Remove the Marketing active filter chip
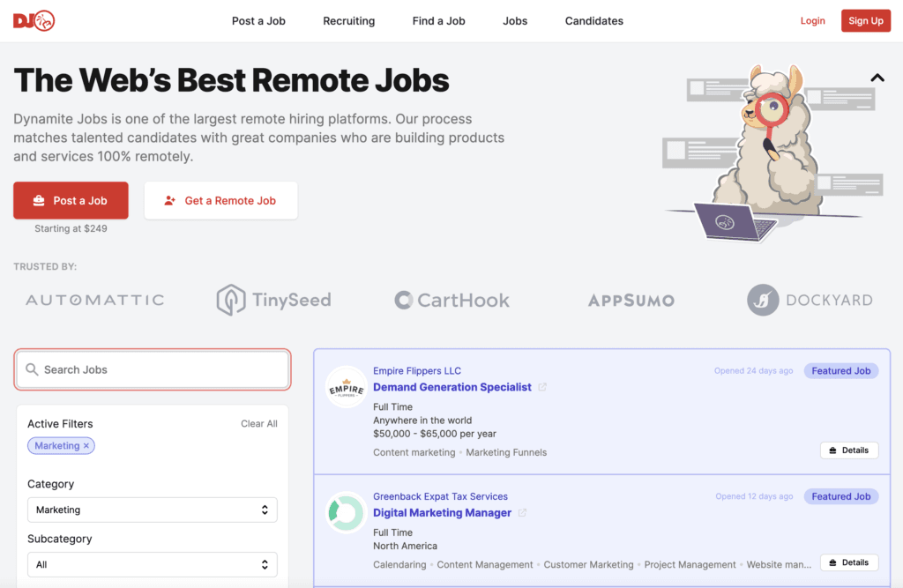Image resolution: width=903 pixels, height=588 pixels. point(86,446)
